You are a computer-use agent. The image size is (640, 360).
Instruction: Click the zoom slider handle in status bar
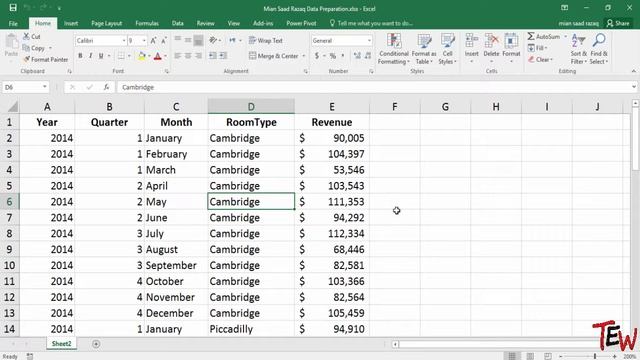pos(595,356)
